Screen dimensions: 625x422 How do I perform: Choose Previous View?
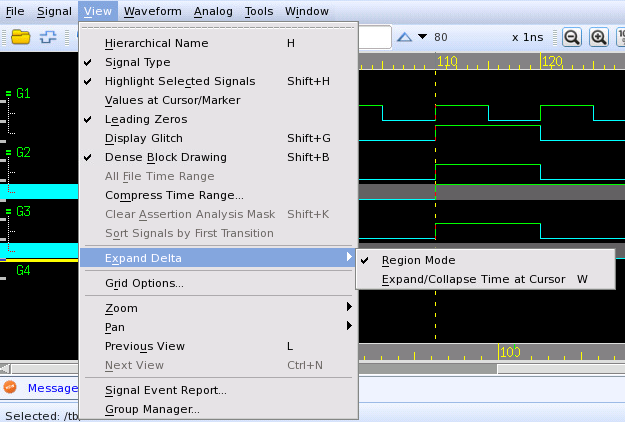pos(218,346)
